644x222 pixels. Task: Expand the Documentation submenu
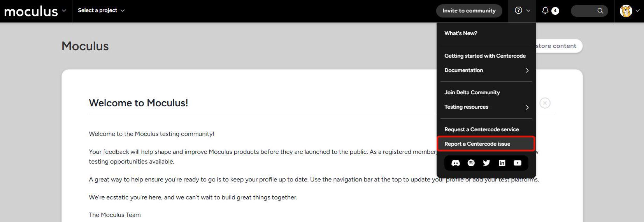[x=486, y=70]
